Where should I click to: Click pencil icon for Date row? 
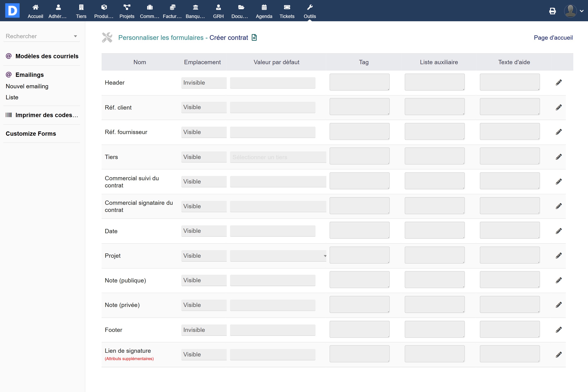click(559, 231)
